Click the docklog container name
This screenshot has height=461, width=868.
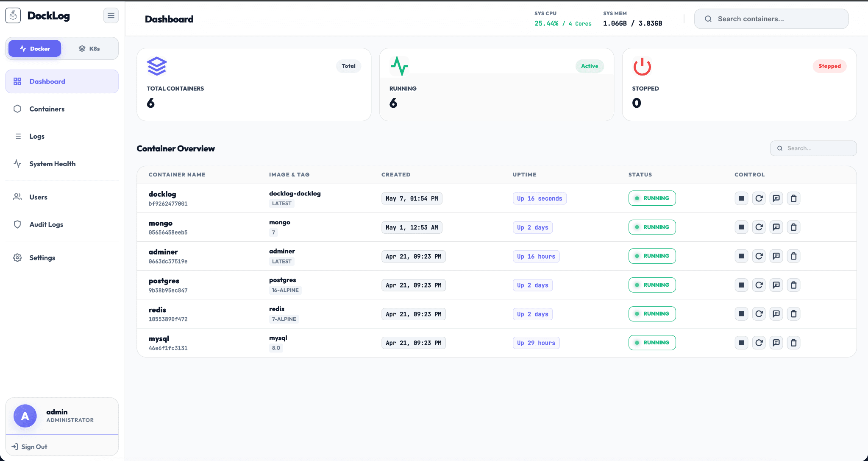[x=162, y=194]
